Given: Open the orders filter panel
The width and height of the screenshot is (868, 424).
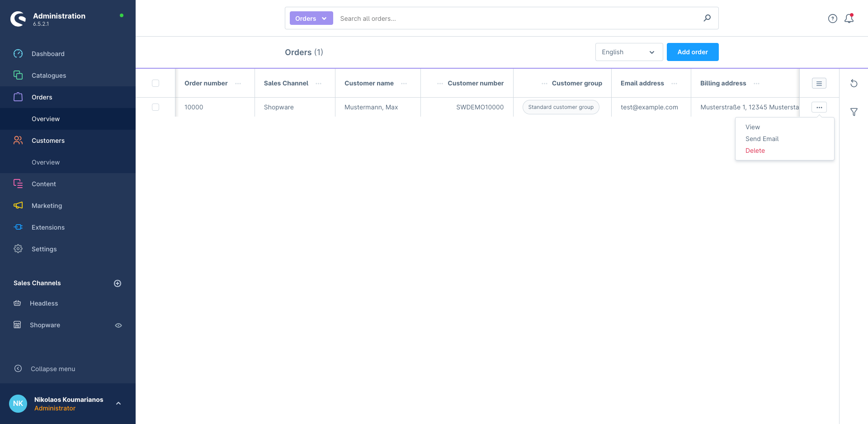Looking at the screenshot, I should pyautogui.click(x=854, y=112).
